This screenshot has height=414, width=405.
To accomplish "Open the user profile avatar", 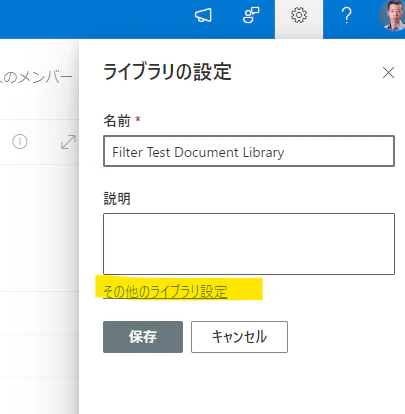I will coord(393,15).
